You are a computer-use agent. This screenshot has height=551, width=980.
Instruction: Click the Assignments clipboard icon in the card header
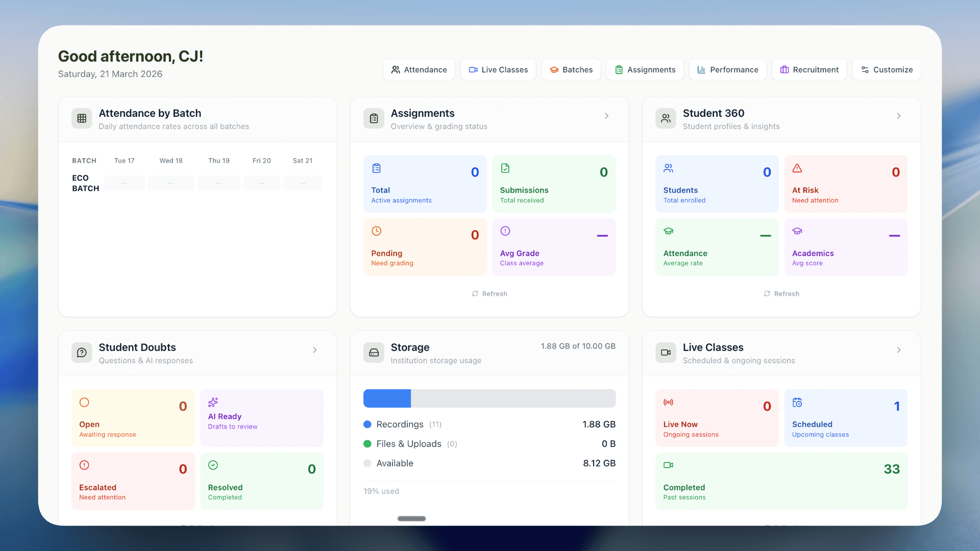[x=374, y=118]
